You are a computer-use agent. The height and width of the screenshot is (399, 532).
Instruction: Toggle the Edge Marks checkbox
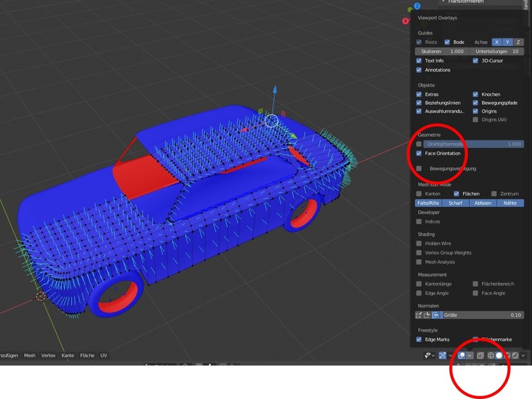(x=419, y=339)
